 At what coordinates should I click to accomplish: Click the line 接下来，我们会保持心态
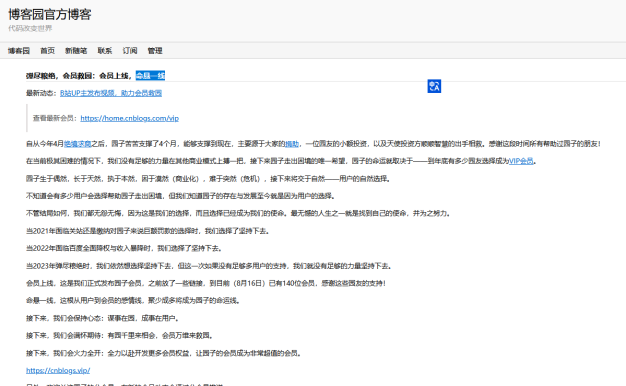(x=103, y=318)
